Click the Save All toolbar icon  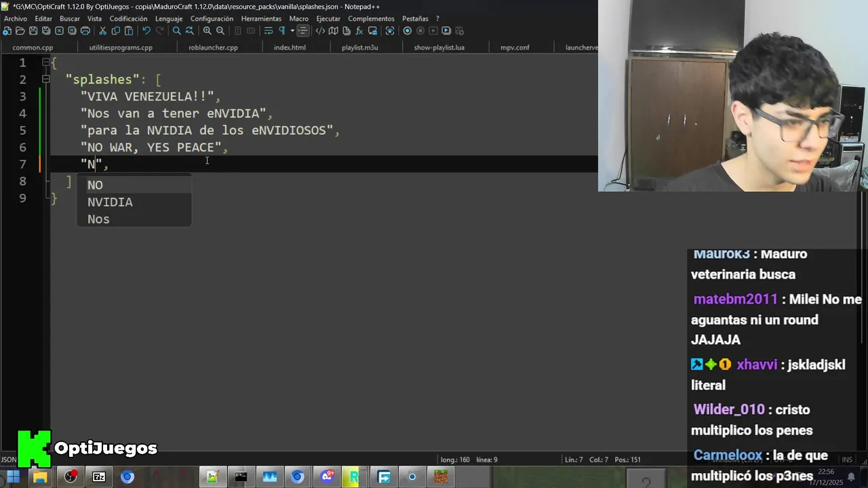click(x=46, y=30)
